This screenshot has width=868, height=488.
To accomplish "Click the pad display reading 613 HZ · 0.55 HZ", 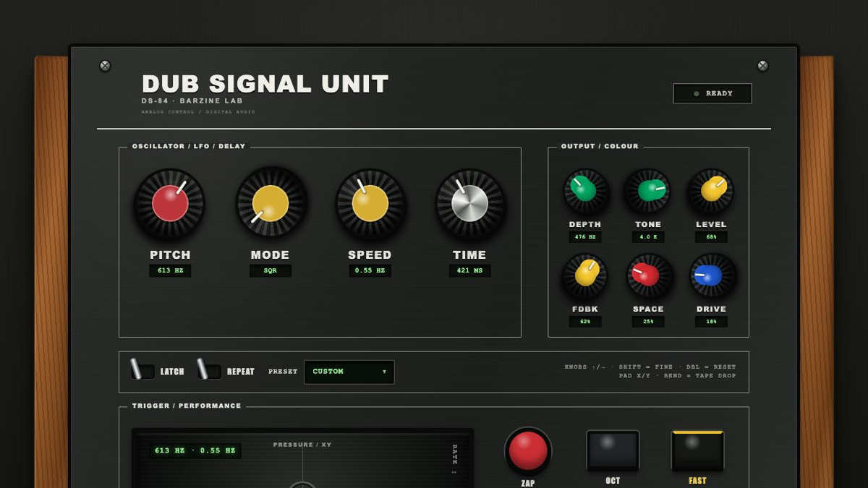I will pyautogui.click(x=195, y=450).
